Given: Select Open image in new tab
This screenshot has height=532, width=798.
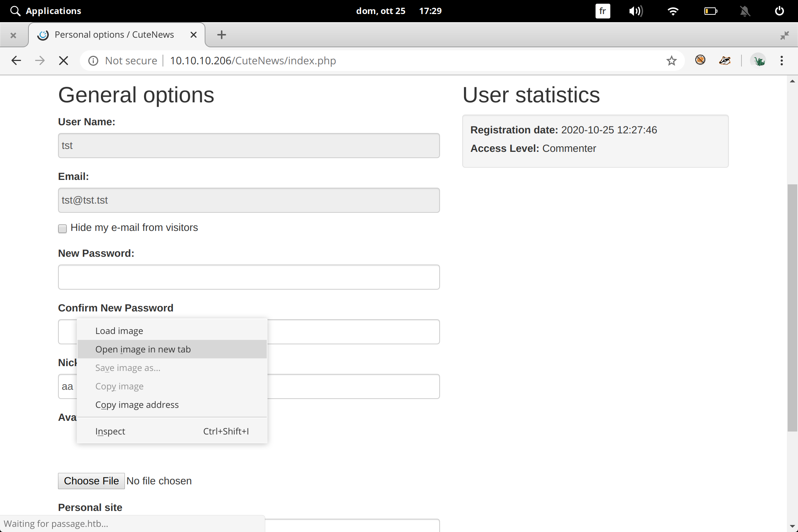Looking at the screenshot, I should pyautogui.click(x=143, y=349).
